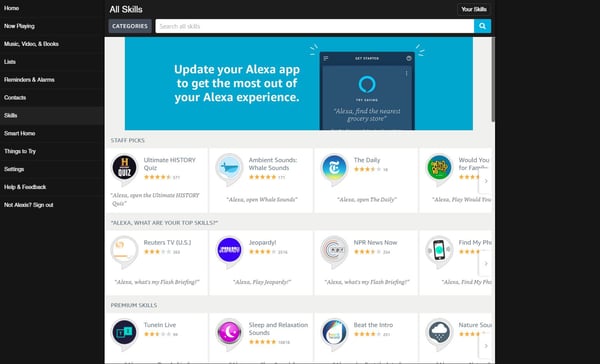Click the vertical dots icon in the banner
The width and height of the screenshot is (600, 364).
tap(406, 73)
